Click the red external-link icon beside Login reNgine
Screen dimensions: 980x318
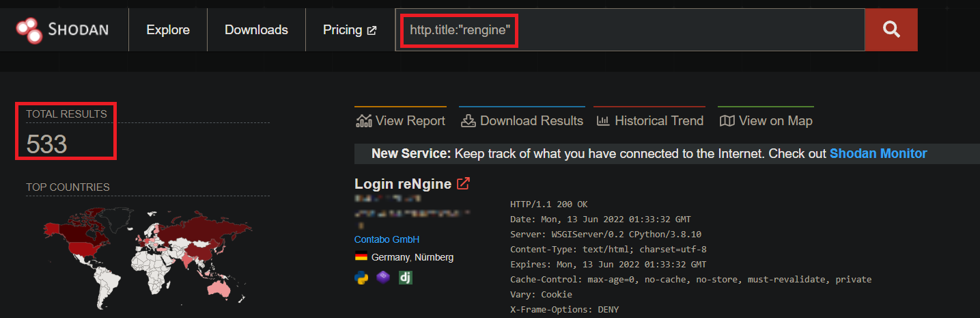[463, 183]
